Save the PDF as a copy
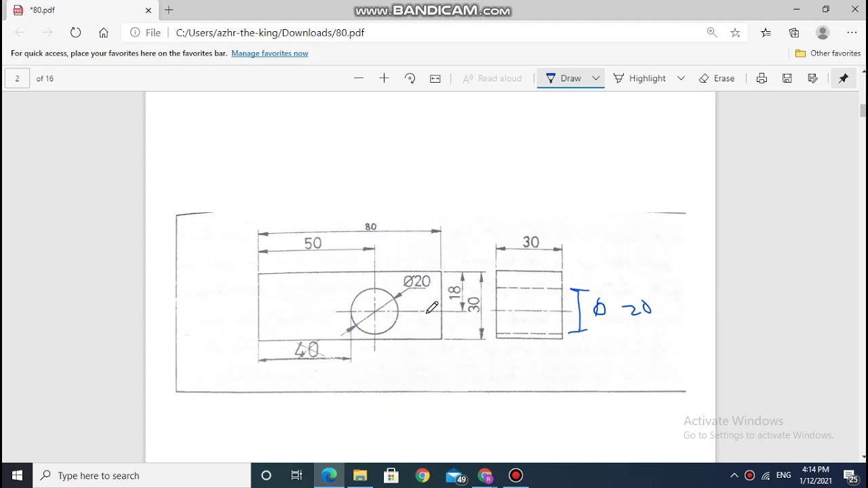 [x=812, y=78]
